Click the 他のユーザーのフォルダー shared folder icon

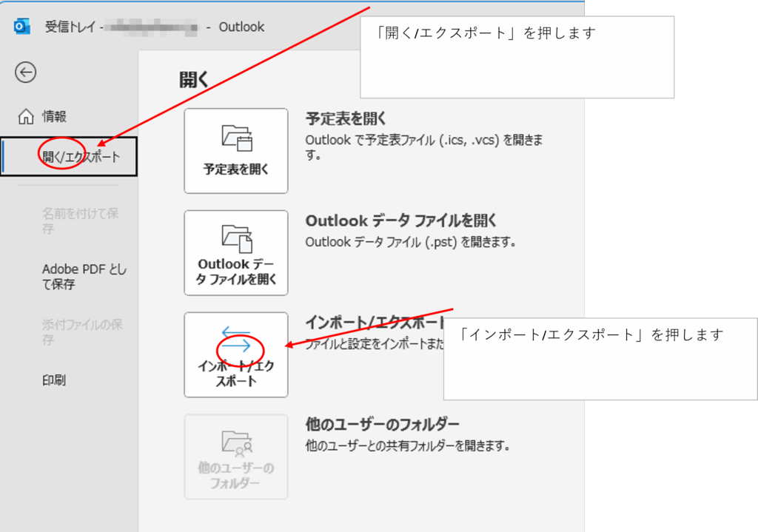click(x=236, y=443)
